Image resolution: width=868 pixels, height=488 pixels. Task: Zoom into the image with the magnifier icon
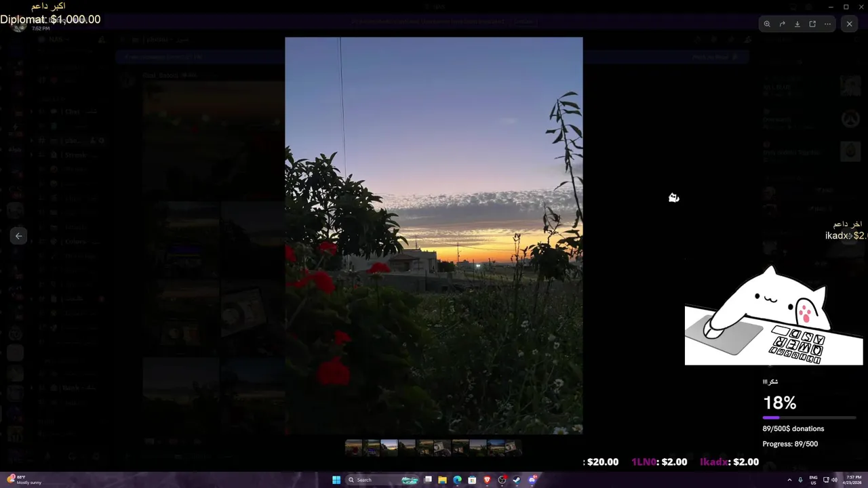(767, 24)
